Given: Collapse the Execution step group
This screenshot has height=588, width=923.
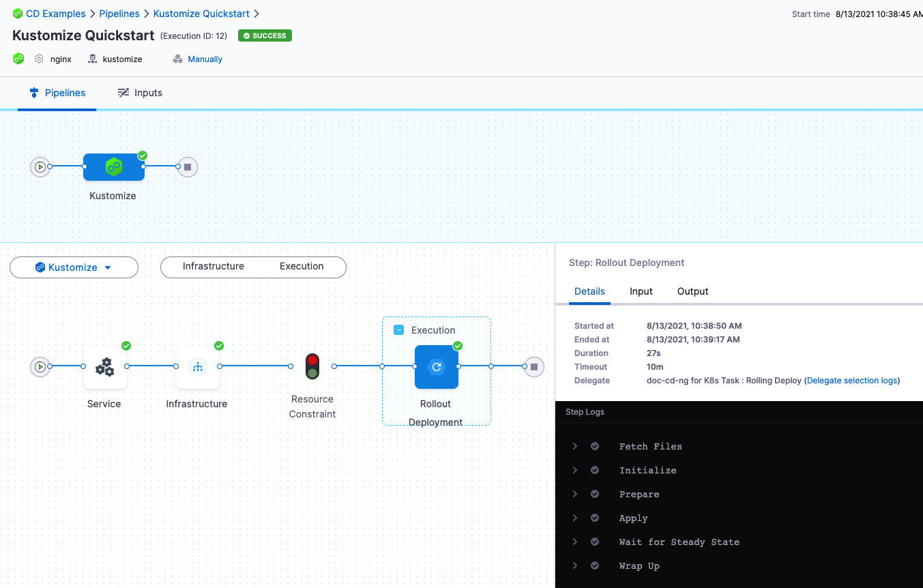Looking at the screenshot, I should [399, 330].
